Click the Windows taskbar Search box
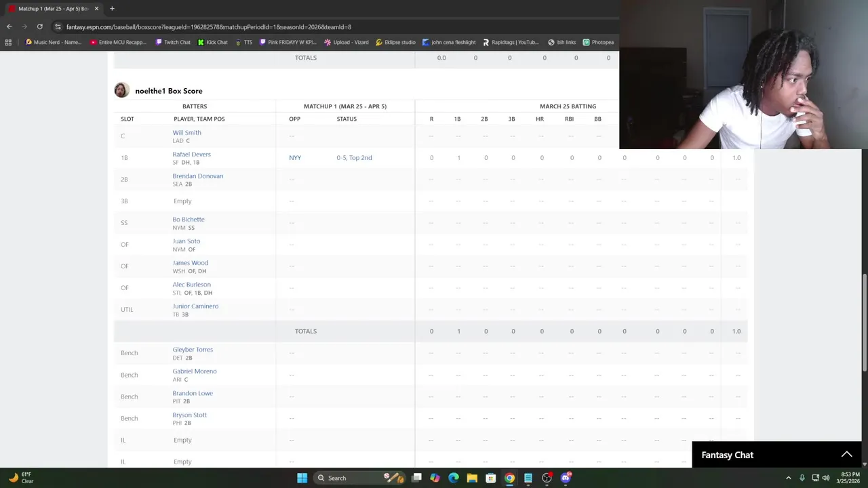The height and width of the screenshot is (488, 868). (359, 478)
